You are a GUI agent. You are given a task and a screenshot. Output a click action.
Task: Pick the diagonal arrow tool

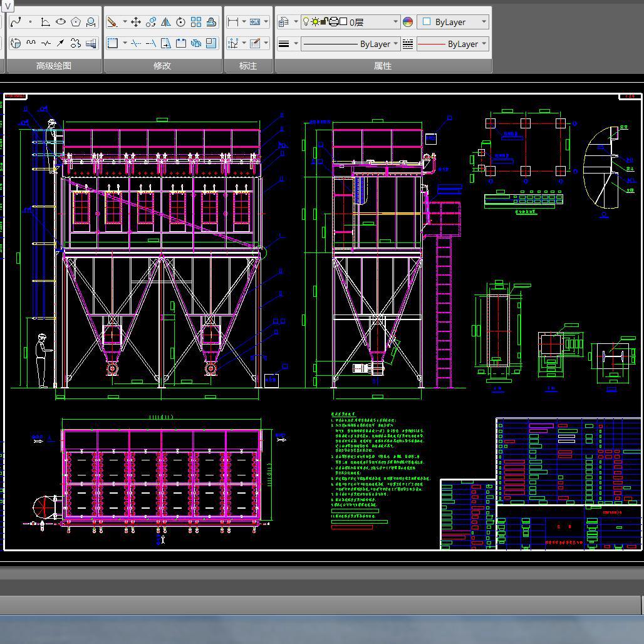click(61, 43)
